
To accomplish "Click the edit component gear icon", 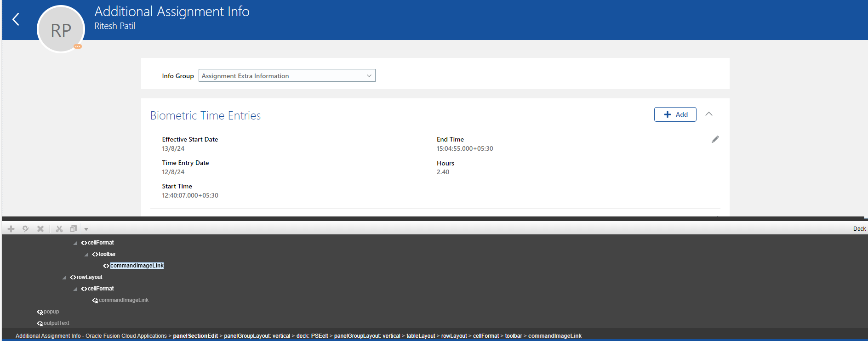I will click(26, 229).
